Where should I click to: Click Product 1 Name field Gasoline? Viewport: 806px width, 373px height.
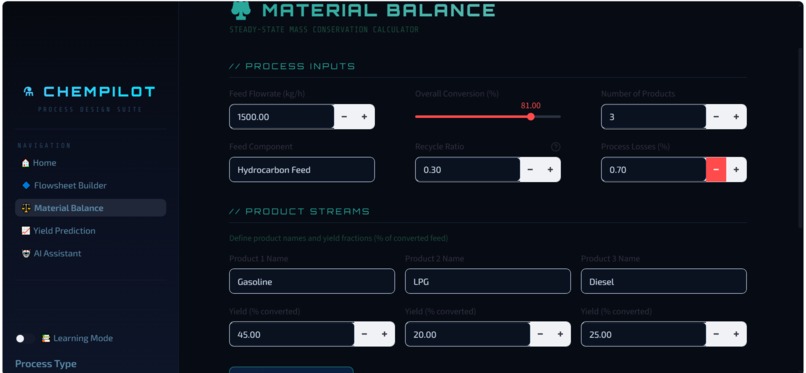[x=312, y=282]
